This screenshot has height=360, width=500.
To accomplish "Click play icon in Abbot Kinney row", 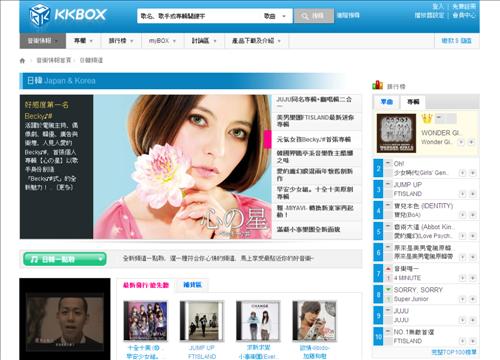I will (x=462, y=236).
